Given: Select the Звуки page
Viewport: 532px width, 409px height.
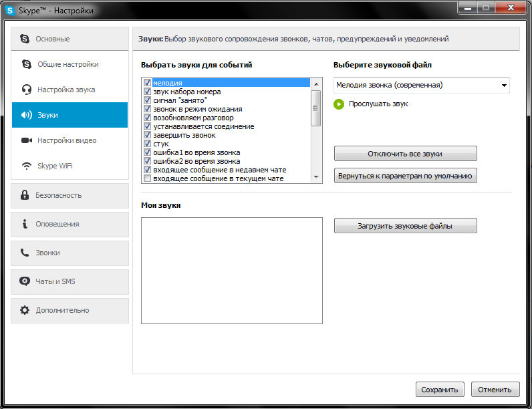Looking at the screenshot, I should tap(70, 115).
